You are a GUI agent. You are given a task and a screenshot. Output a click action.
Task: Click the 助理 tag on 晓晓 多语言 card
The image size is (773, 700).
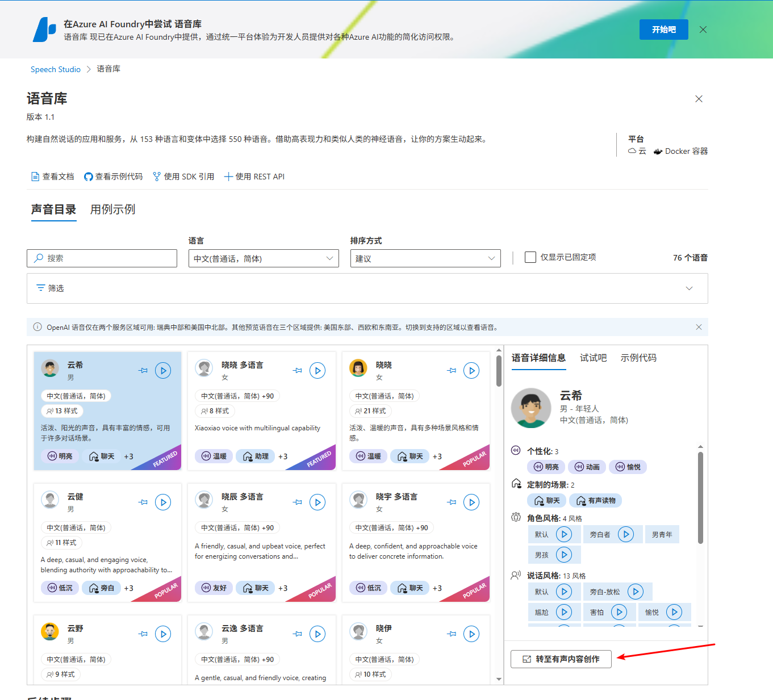(255, 456)
